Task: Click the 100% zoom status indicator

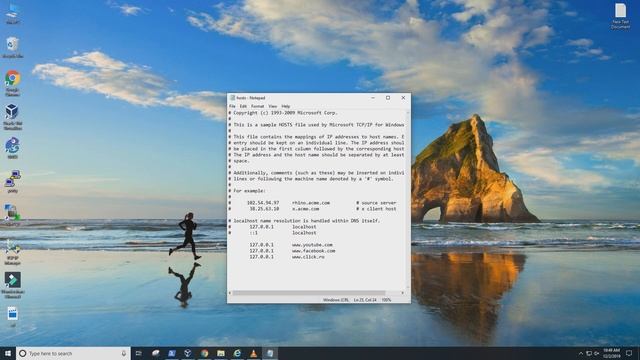Action: [386, 300]
